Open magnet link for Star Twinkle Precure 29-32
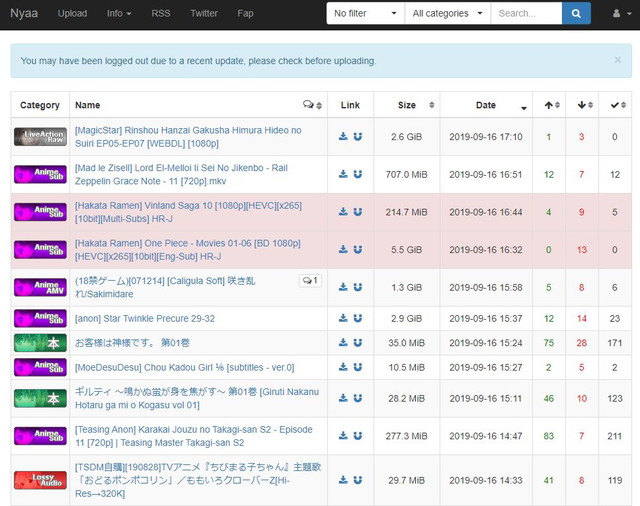 [x=357, y=318]
